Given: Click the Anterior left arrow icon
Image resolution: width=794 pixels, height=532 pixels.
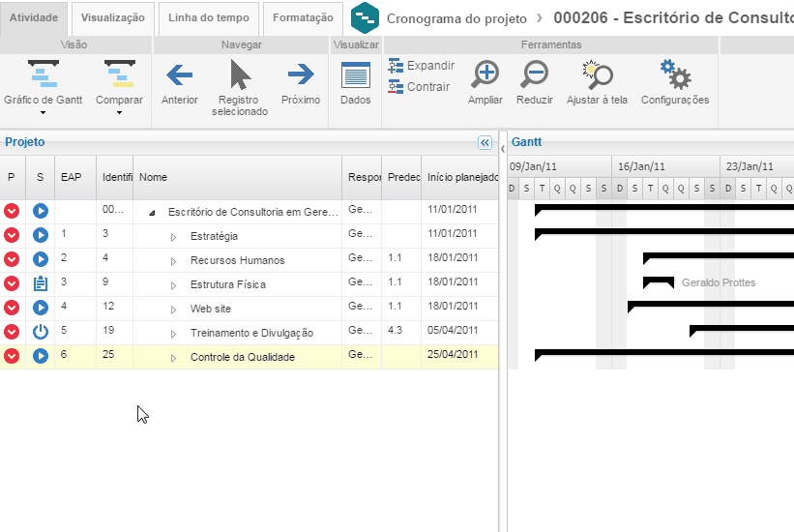Looking at the screenshot, I should pos(180,75).
